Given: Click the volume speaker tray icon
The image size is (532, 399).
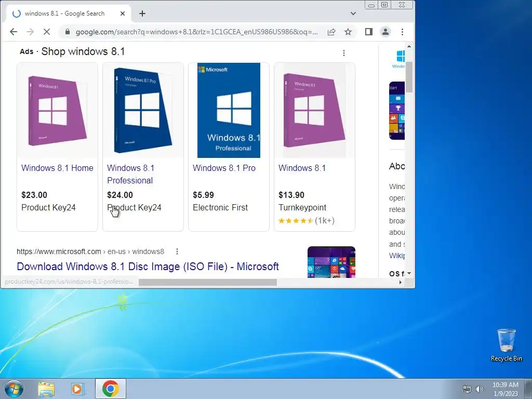Looking at the screenshot, I should coord(480,390).
